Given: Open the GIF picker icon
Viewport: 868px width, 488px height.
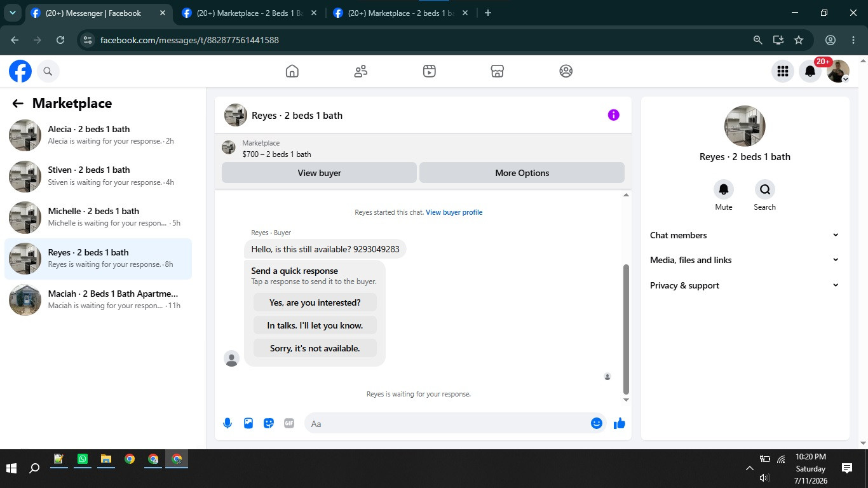Looking at the screenshot, I should coord(289,423).
